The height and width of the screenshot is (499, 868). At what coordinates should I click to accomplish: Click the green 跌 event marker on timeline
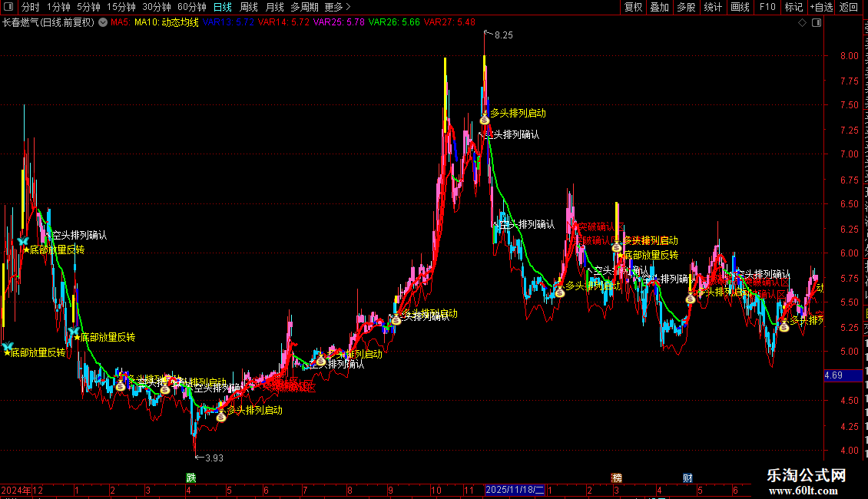tap(191, 478)
